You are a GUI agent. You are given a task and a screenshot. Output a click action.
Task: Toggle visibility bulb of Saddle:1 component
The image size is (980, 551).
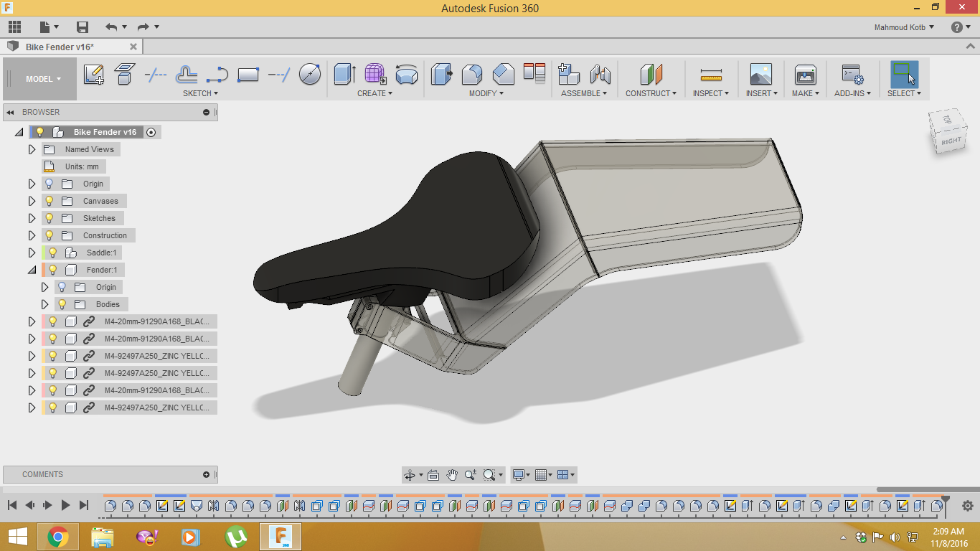[52, 253]
